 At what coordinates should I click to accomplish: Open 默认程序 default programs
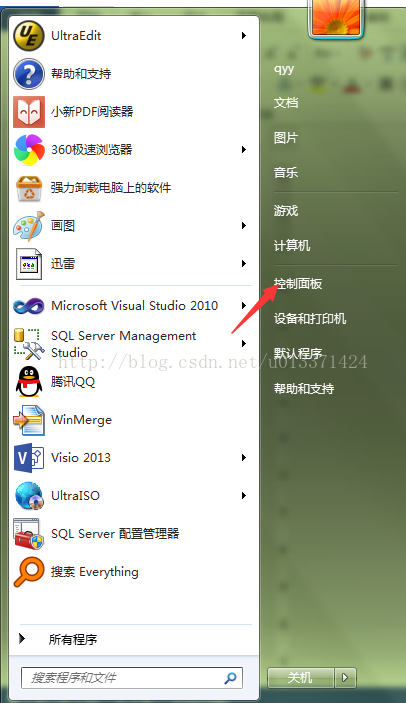[298, 353]
